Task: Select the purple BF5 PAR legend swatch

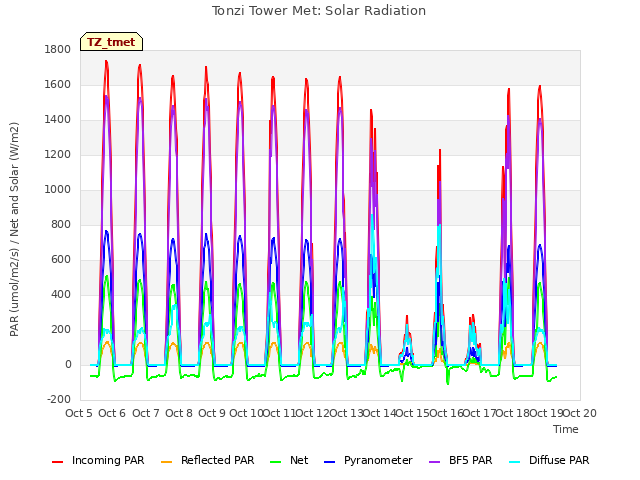Action: pyautogui.click(x=435, y=461)
